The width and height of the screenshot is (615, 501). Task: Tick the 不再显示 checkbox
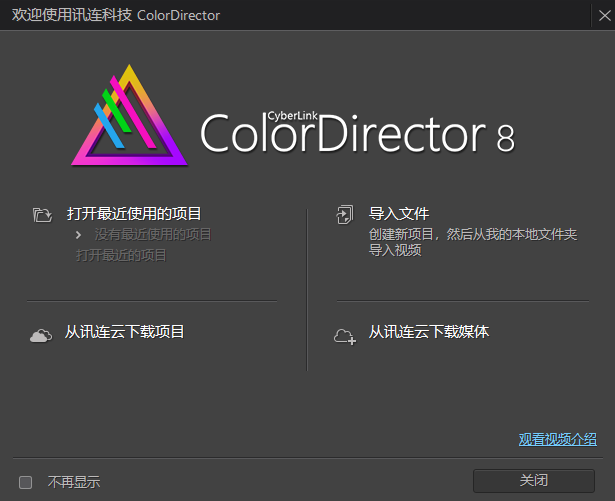tap(25, 482)
